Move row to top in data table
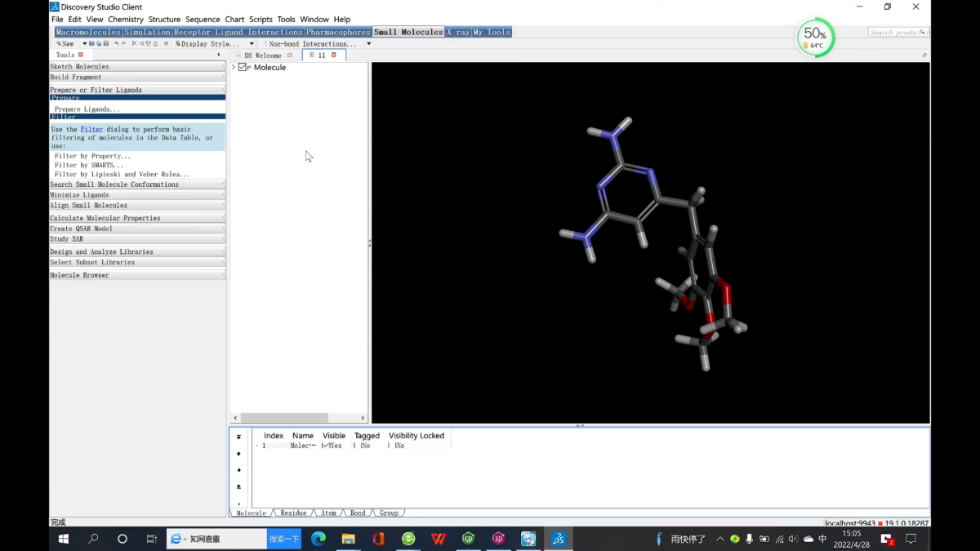Viewport: 980px width, 551px height. pyautogui.click(x=238, y=437)
